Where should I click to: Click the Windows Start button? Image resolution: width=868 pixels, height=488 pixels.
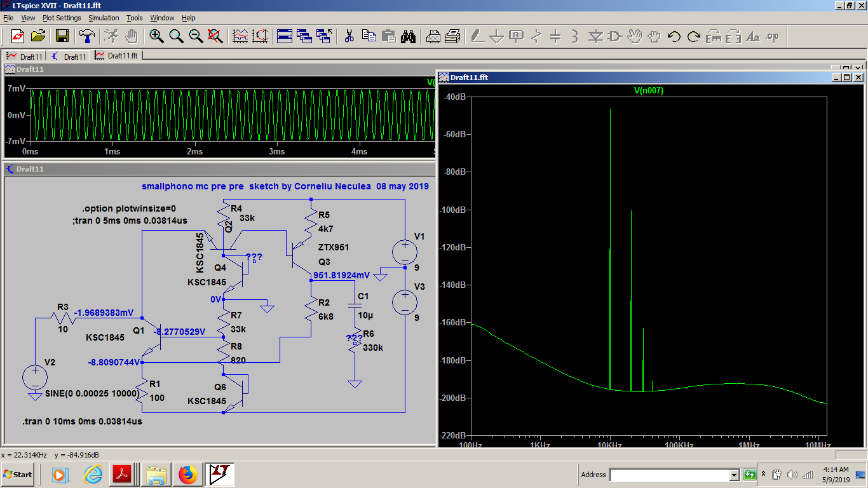click(18, 474)
